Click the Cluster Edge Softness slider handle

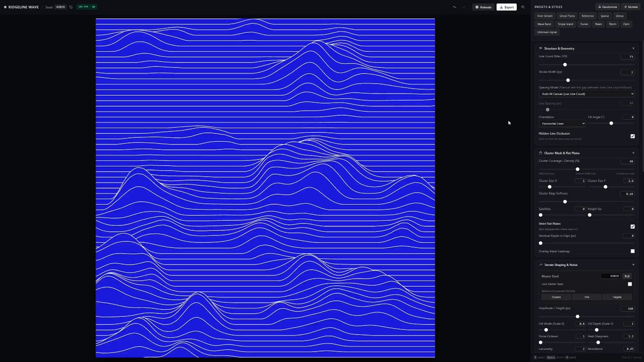(565, 202)
